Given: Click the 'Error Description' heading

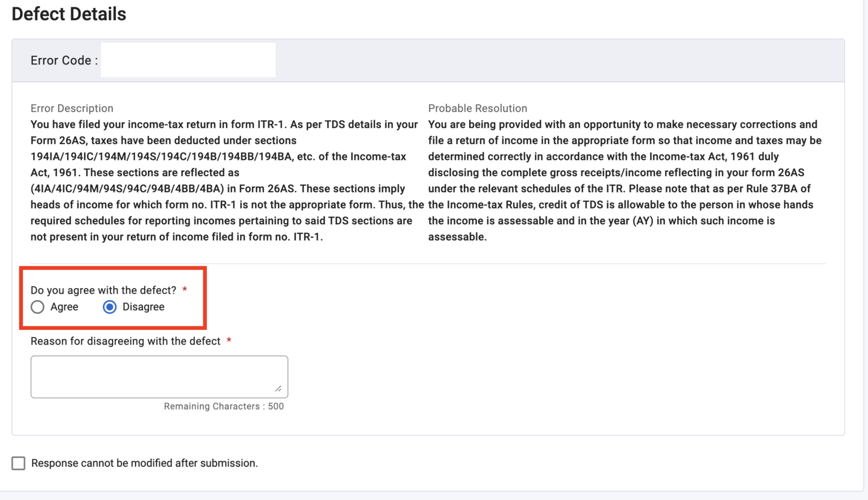Looking at the screenshot, I should [72, 108].
